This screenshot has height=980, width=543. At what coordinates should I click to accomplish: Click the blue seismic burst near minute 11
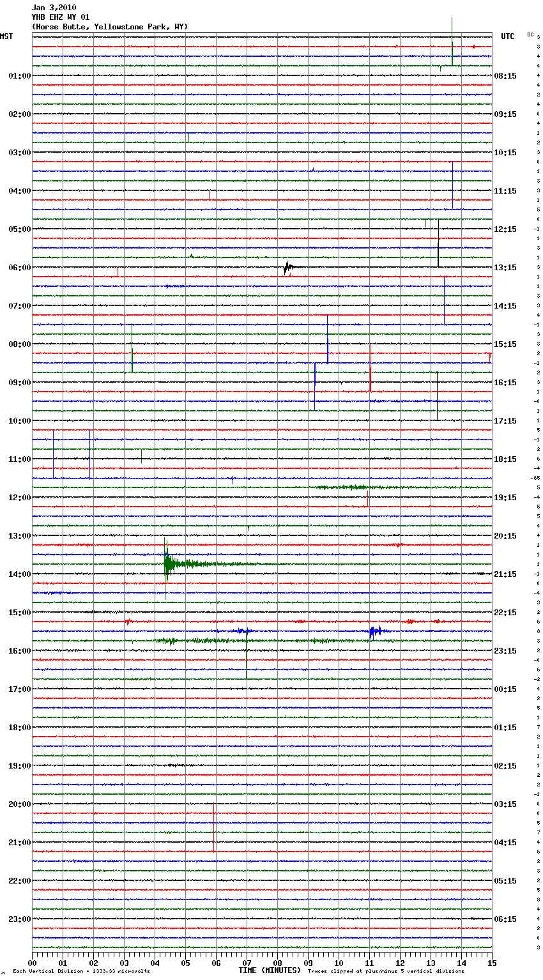[374, 631]
